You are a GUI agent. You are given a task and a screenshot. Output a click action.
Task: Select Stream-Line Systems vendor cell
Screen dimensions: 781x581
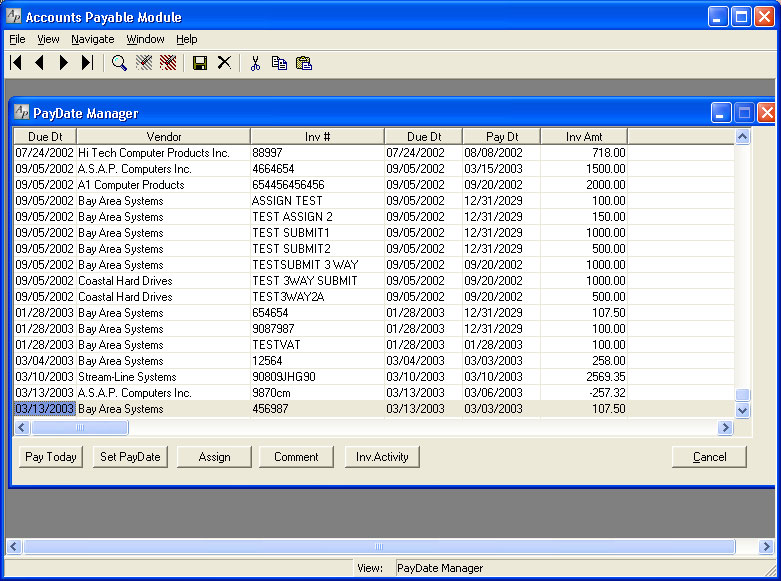pos(163,377)
